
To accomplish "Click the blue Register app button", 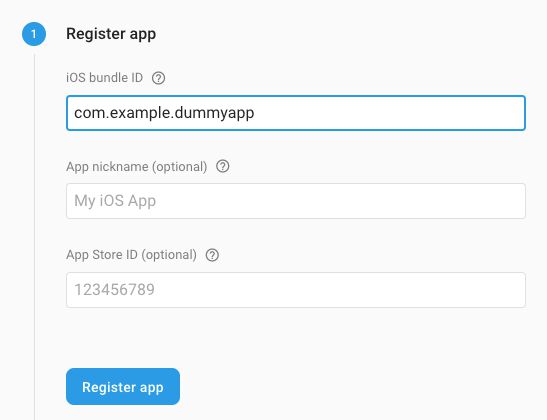I will pyautogui.click(x=123, y=387).
